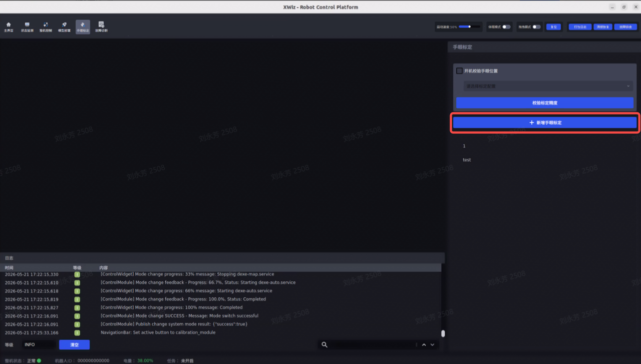The image size is (641, 364).
Task: Click the 清空 clear log button
Action: click(74, 344)
